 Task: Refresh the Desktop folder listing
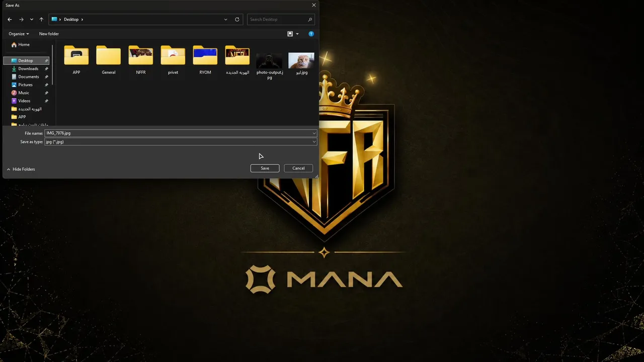click(x=237, y=20)
